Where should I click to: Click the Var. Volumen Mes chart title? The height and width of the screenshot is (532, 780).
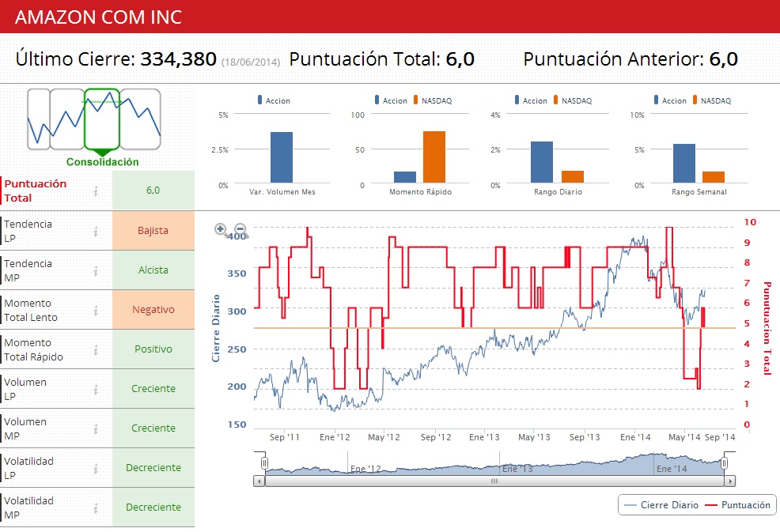282,192
